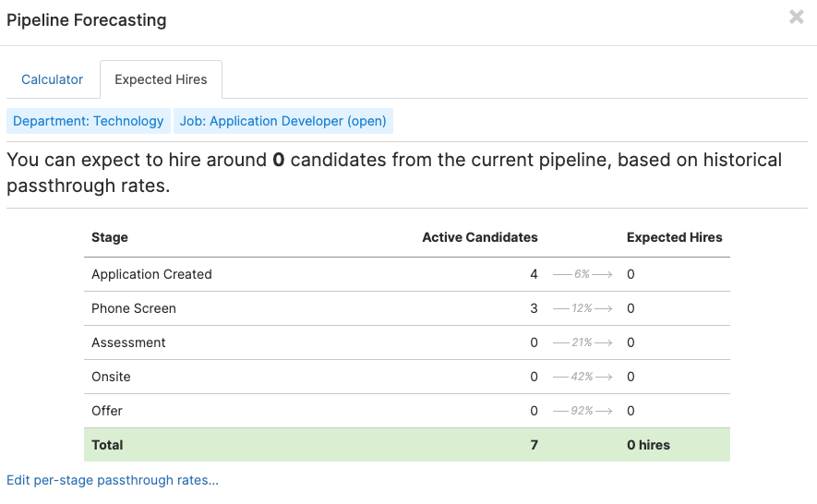Click the 92% passthrough arrow indicator
This screenshot has height=504, width=817.
[583, 411]
